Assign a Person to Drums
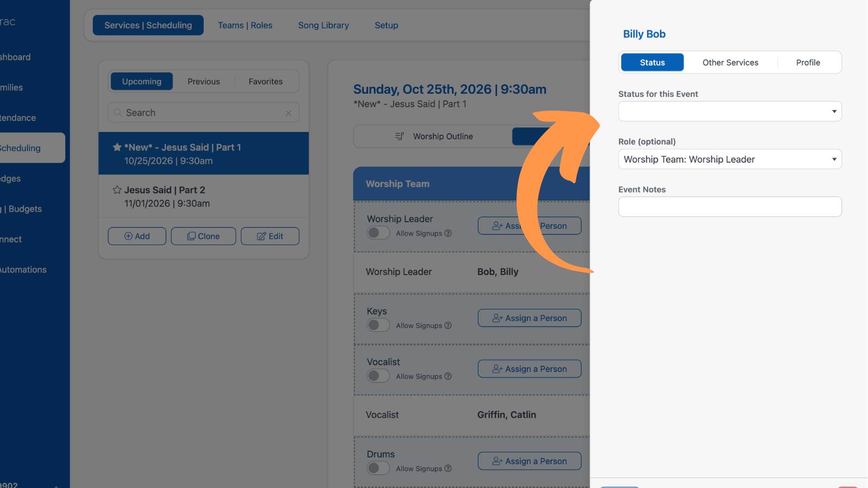This screenshot has height=488, width=868. point(529,461)
